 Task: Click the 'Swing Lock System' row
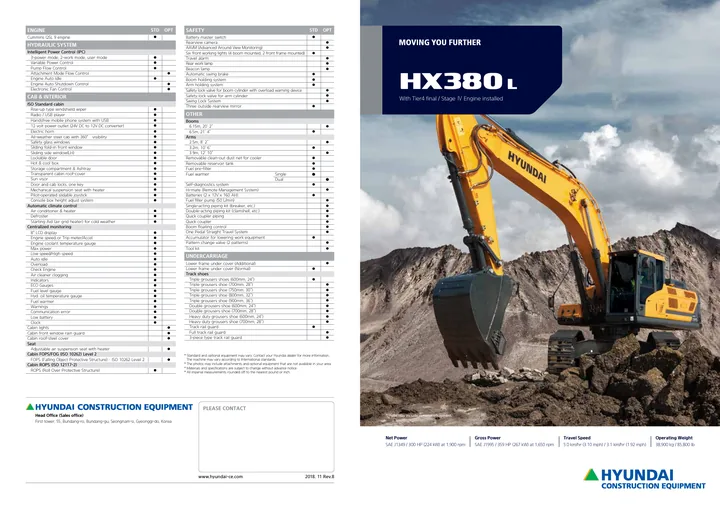(259, 101)
